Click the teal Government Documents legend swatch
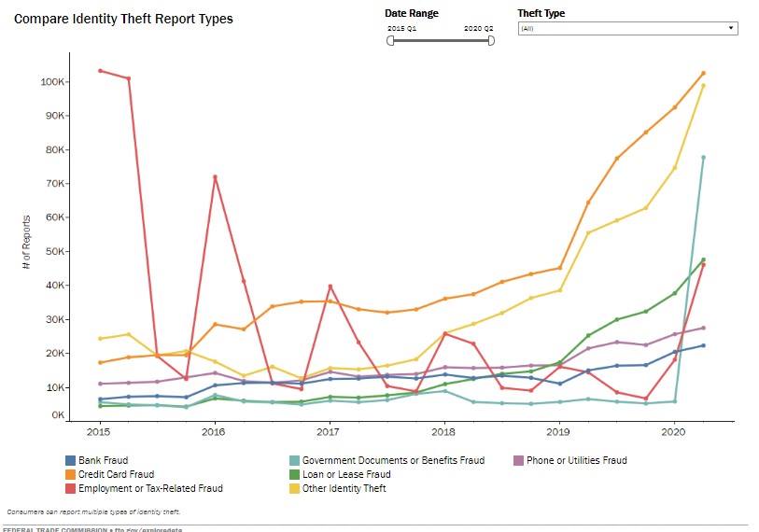 coord(293,460)
